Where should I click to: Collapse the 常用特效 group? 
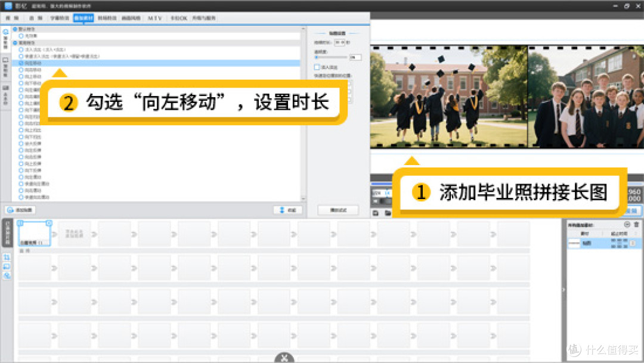15,43
